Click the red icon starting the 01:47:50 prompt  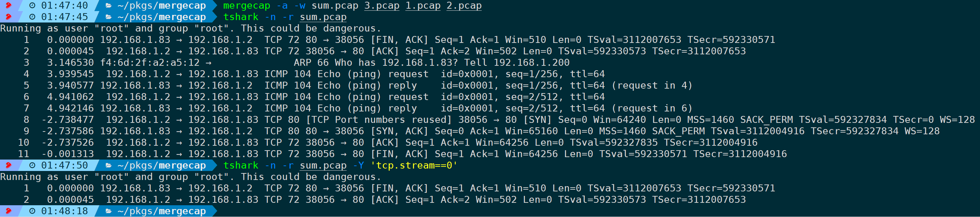point(8,165)
